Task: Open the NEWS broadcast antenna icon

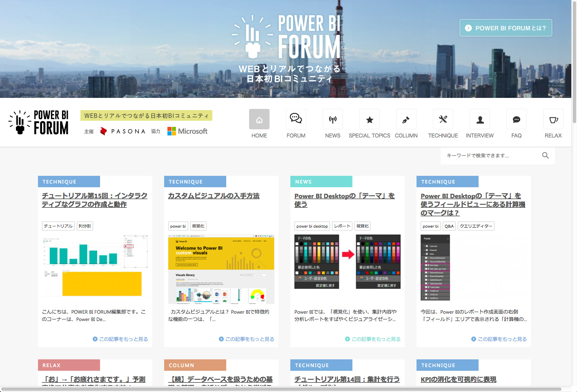Action: point(332,120)
